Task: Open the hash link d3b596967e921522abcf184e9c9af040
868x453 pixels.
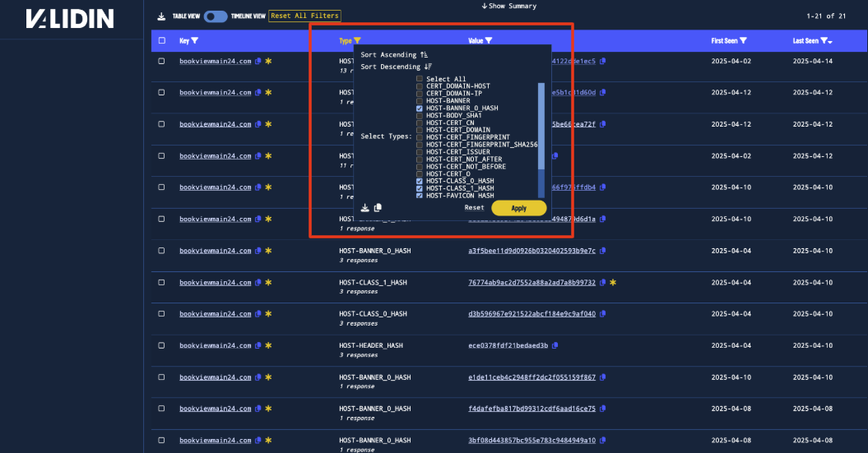Action: [532, 313]
